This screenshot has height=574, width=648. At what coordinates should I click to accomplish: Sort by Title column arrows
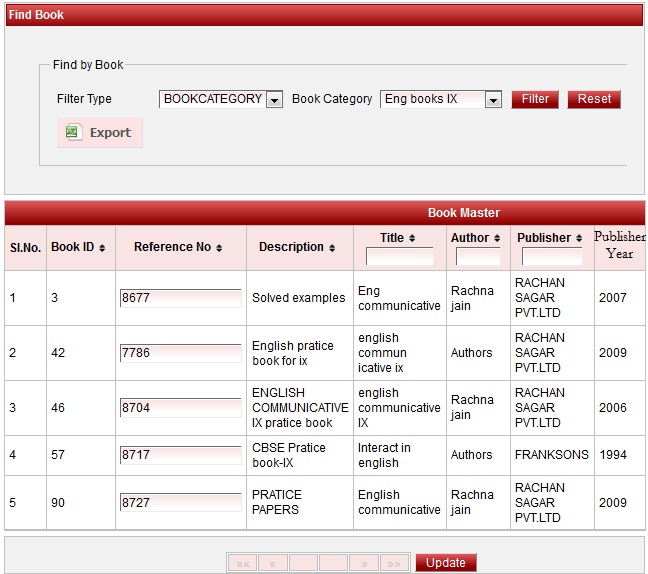click(412, 238)
